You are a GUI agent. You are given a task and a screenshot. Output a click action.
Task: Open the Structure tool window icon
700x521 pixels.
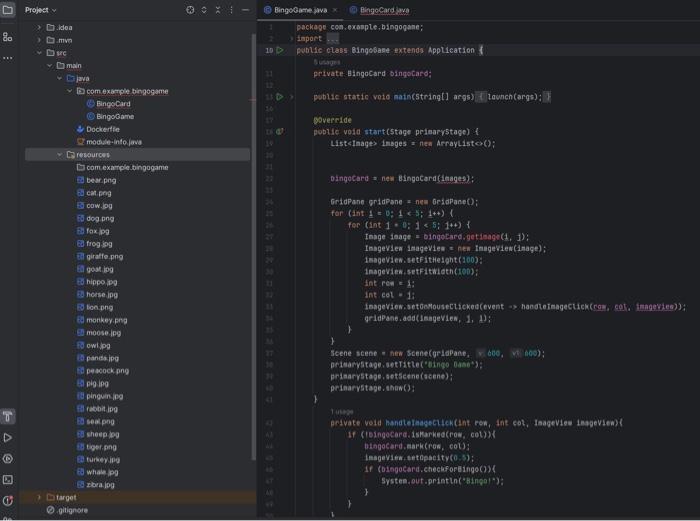tap(8, 37)
